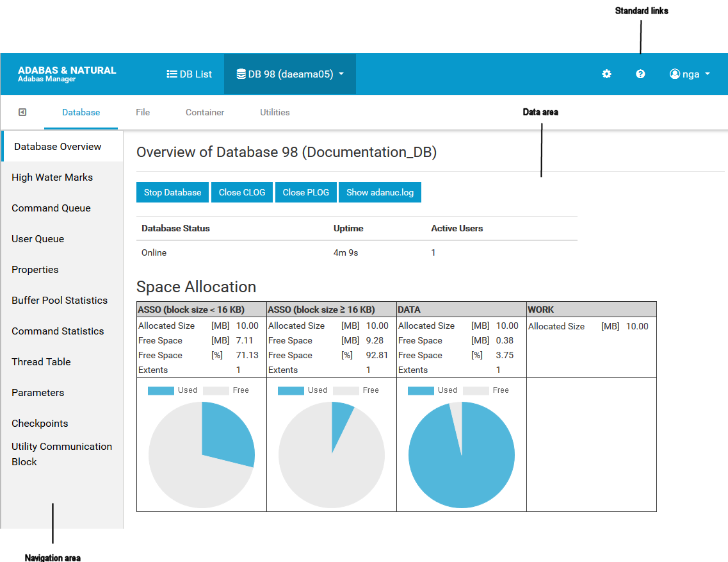This screenshot has width=728, height=562.
Task: Open the nga user menu caret
Action: [708, 74]
